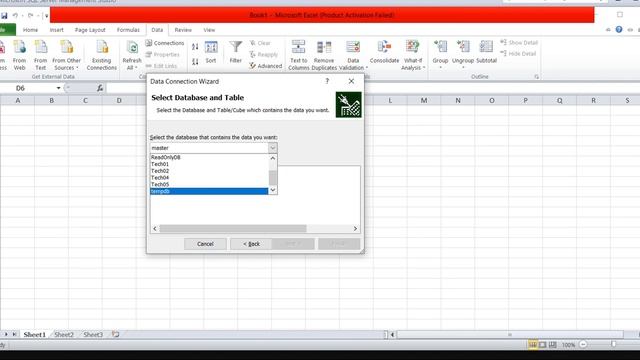Click Cancel in Data Connection Wizard
The image size is (640, 360).
[x=205, y=244]
